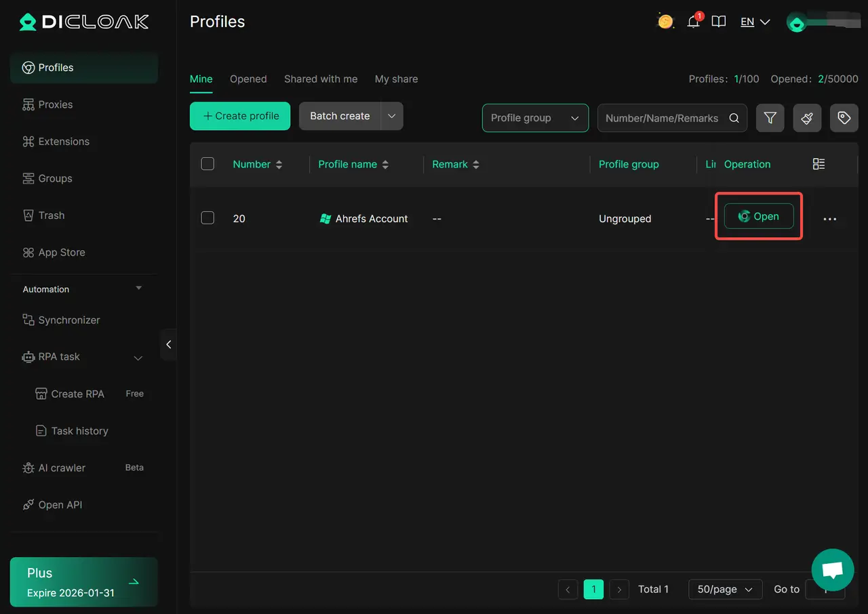Expand the Profile group dropdown
Image resolution: width=868 pixels, height=614 pixels.
pos(534,118)
